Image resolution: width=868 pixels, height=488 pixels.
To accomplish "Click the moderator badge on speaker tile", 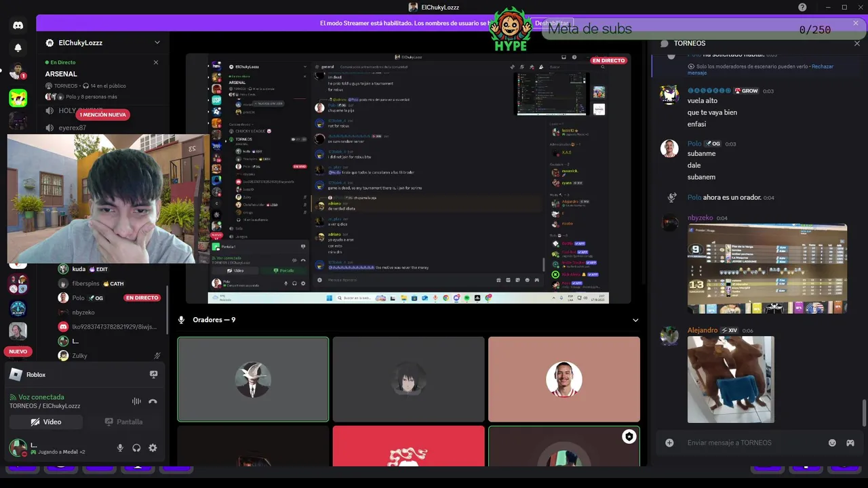I will point(629,436).
